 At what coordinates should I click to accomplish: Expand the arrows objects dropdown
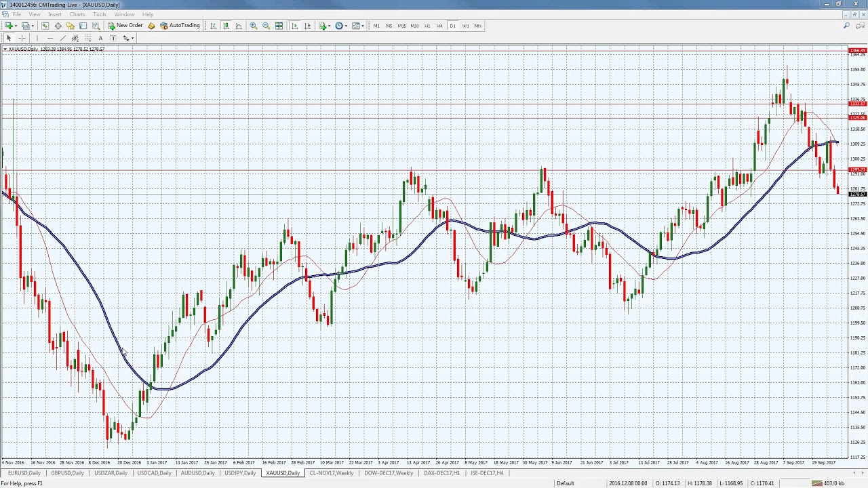(x=132, y=39)
